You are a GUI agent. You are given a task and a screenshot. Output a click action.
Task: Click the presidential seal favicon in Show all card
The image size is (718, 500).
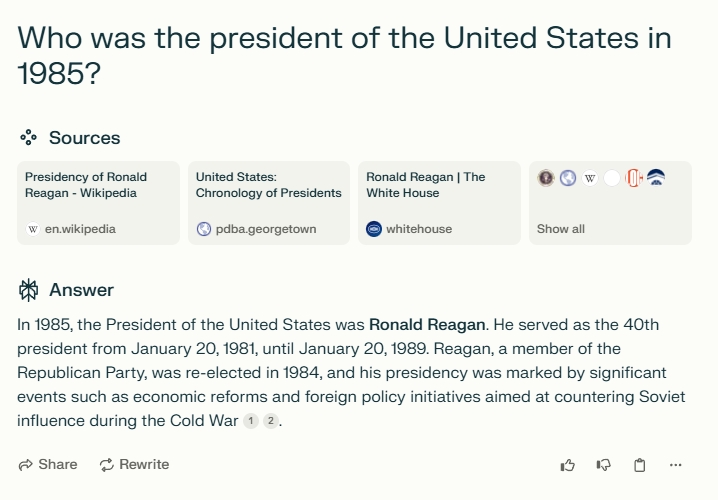tap(546, 178)
